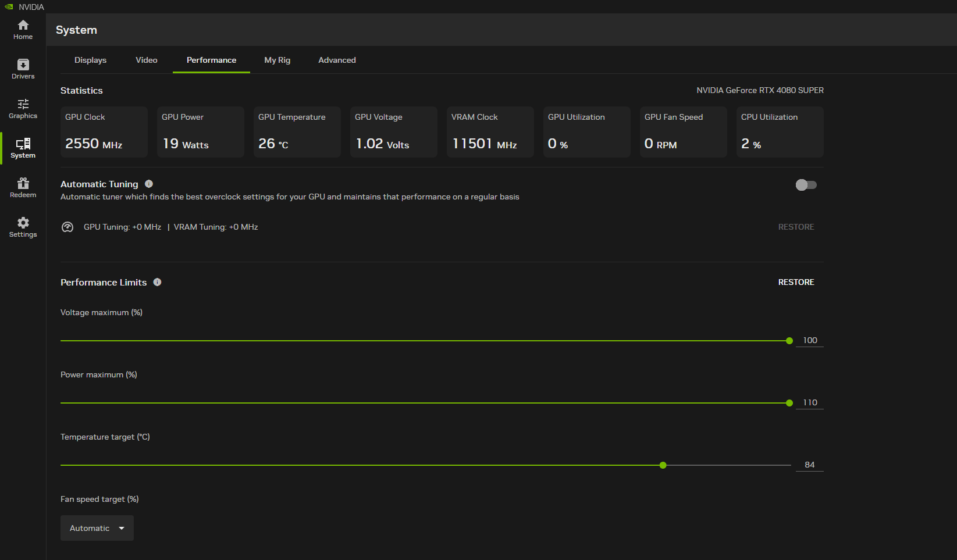Click the tuning gauge icon

tap(67, 227)
